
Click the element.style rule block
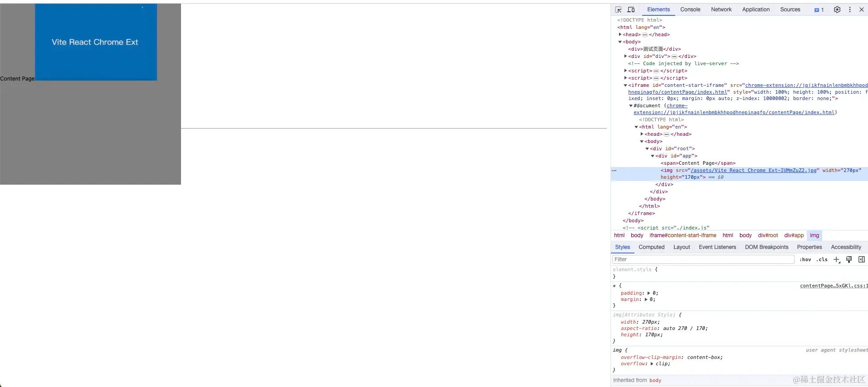pos(739,273)
